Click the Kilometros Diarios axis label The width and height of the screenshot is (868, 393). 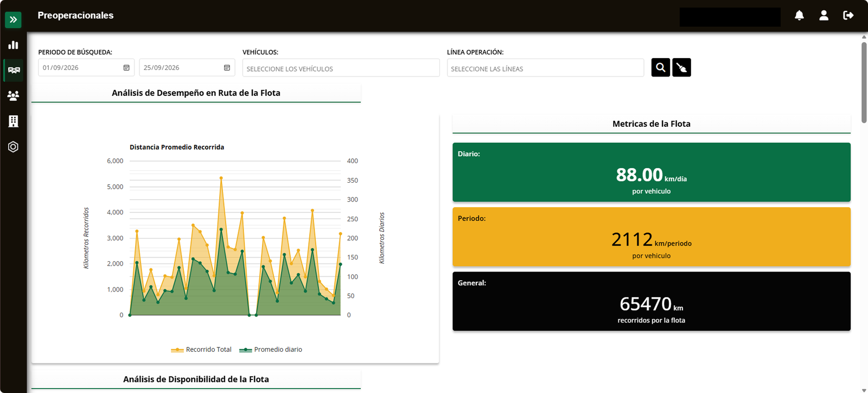(382, 238)
